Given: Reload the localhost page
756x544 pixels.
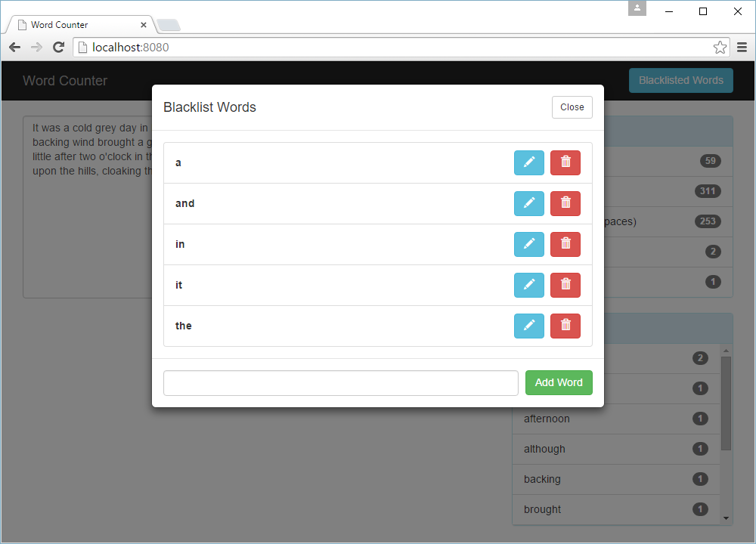Looking at the screenshot, I should pyautogui.click(x=58, y=47).
